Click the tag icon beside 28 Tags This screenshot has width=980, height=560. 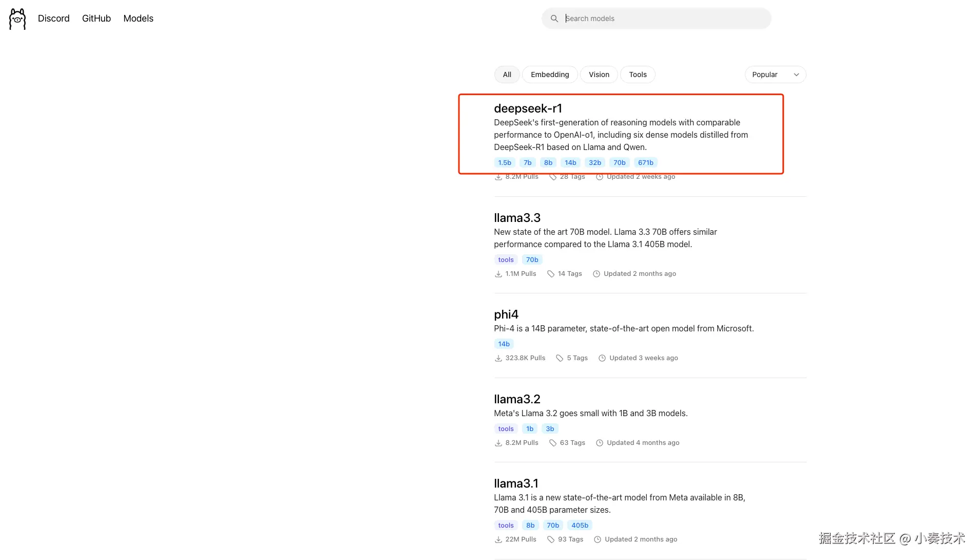(553, 177)
